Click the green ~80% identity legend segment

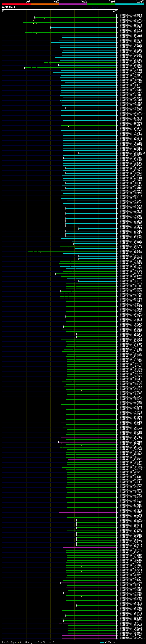pos(101,4)
